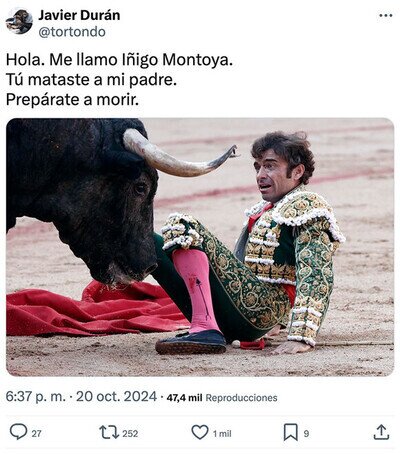Click the 9 bookmarks count
400x454 pixels.
coord(306,433)
